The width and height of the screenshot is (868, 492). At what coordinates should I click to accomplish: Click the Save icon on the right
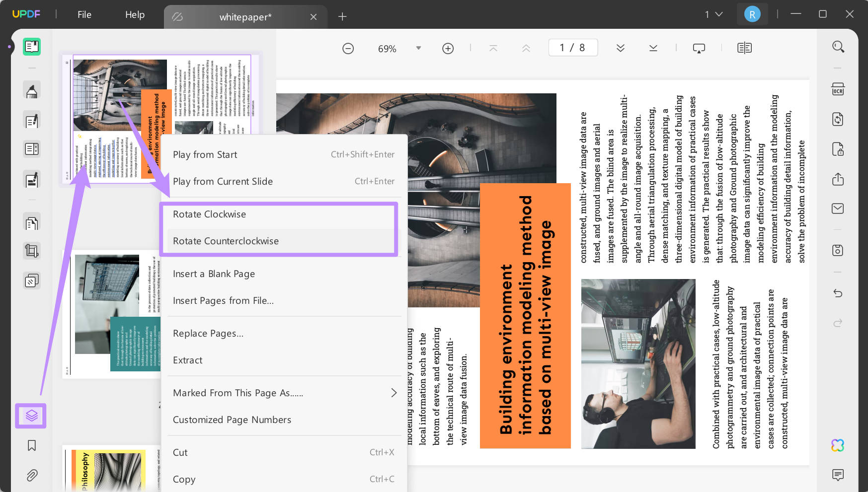coord(838,250)
